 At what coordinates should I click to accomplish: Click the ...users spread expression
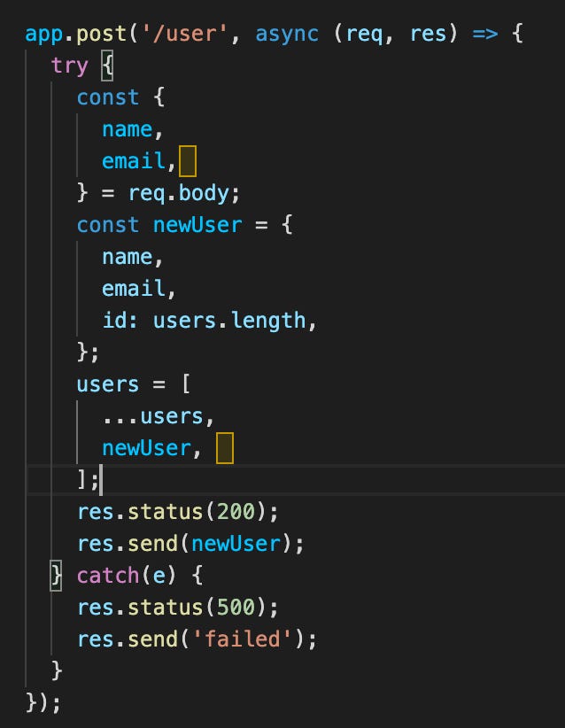pyautogui.click(x=152, y=416)
